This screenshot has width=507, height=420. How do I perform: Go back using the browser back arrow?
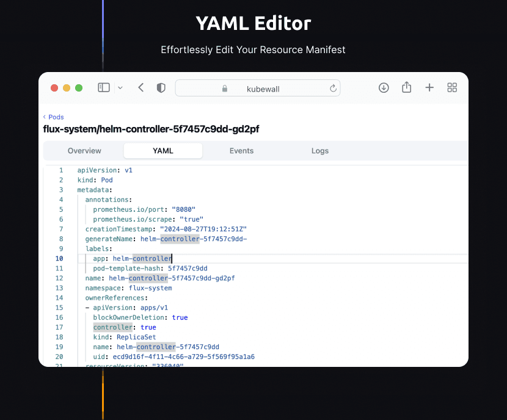[141, 88]
